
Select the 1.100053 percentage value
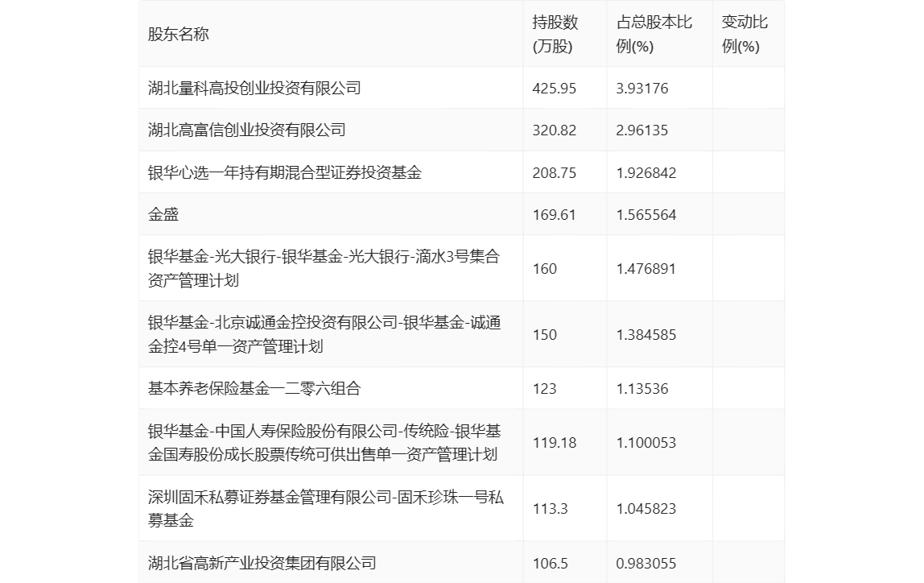(646, 443)
